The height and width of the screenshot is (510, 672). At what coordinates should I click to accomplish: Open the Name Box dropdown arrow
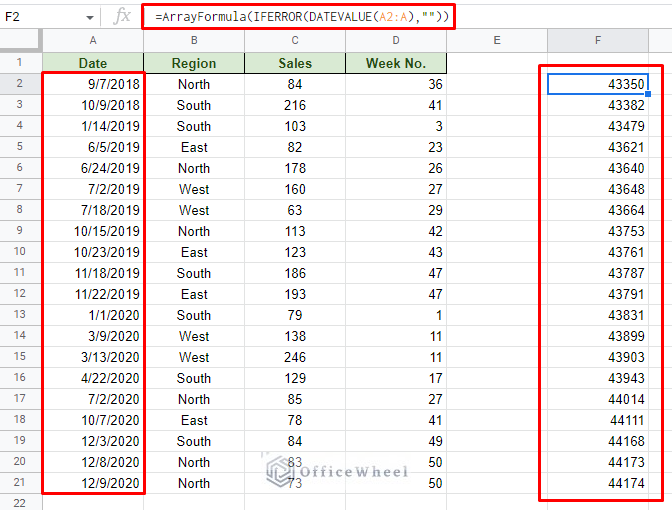click(90, 18)
